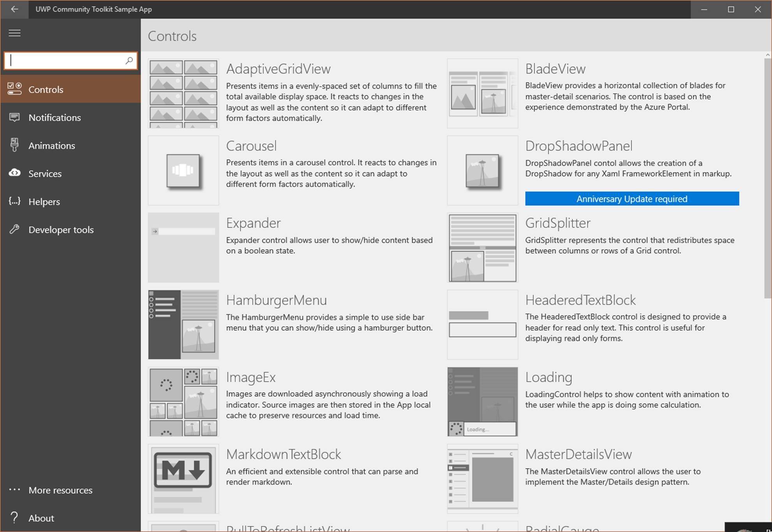This screenshot has height=532, width=772.
Task: Click the About question mark icon
Action: [x=14, y=518]
